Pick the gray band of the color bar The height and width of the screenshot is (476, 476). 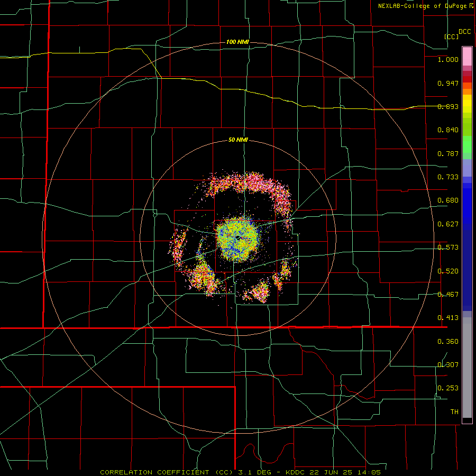click(467, 368)
